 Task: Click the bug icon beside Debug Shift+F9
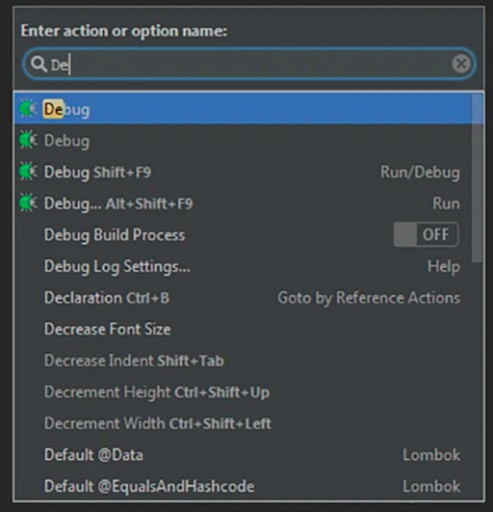(27, 172)
